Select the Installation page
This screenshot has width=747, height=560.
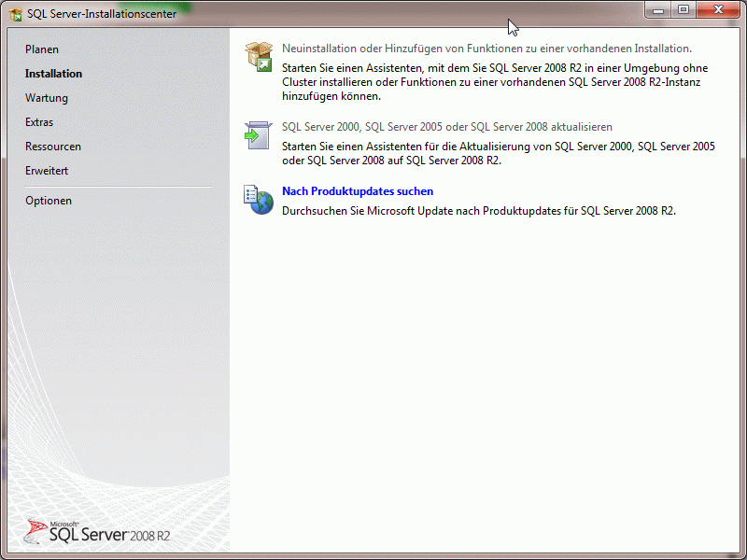point(53,74)
